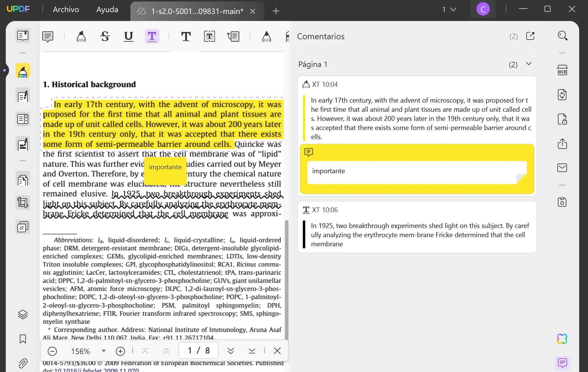Viewport: 588px width, 372px height.
Task: Click the Comentarios panel title
Action: [321, 36]
